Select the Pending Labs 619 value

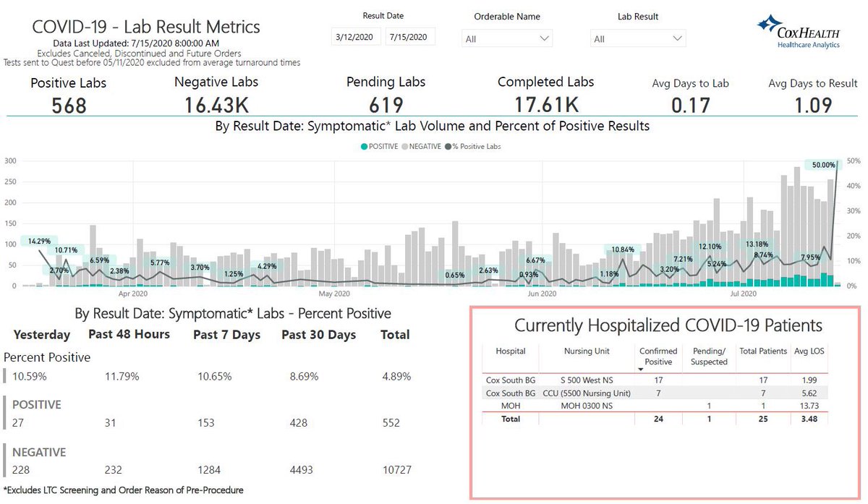coord(386,106)
